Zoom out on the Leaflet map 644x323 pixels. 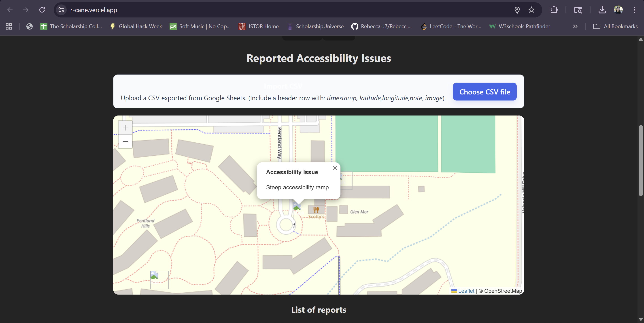(x=125, y=142)
